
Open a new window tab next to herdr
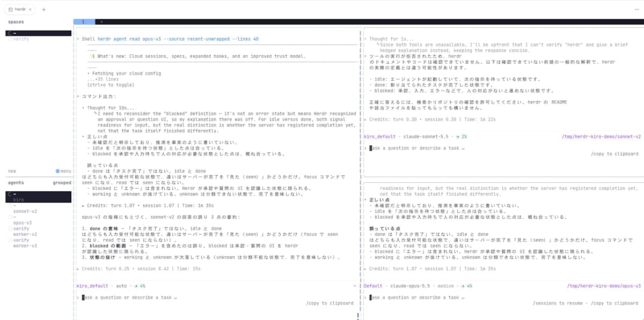point(43,9)
